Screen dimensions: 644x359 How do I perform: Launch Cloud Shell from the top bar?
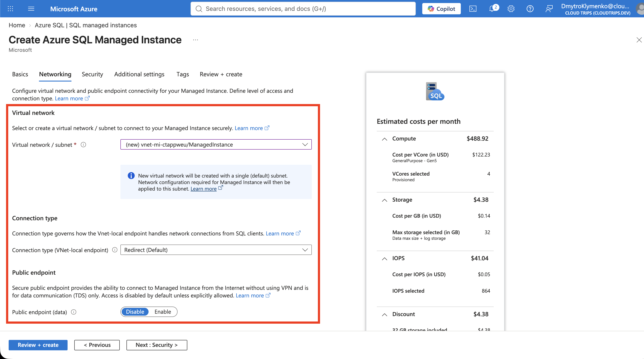click(x=473, y=9)
